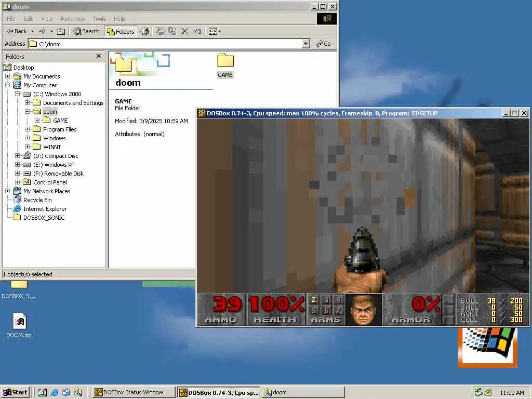The height and width of the screenshot is (399, 532).
Task: Click the Move To toolbar icon
Action: [160, 31]
